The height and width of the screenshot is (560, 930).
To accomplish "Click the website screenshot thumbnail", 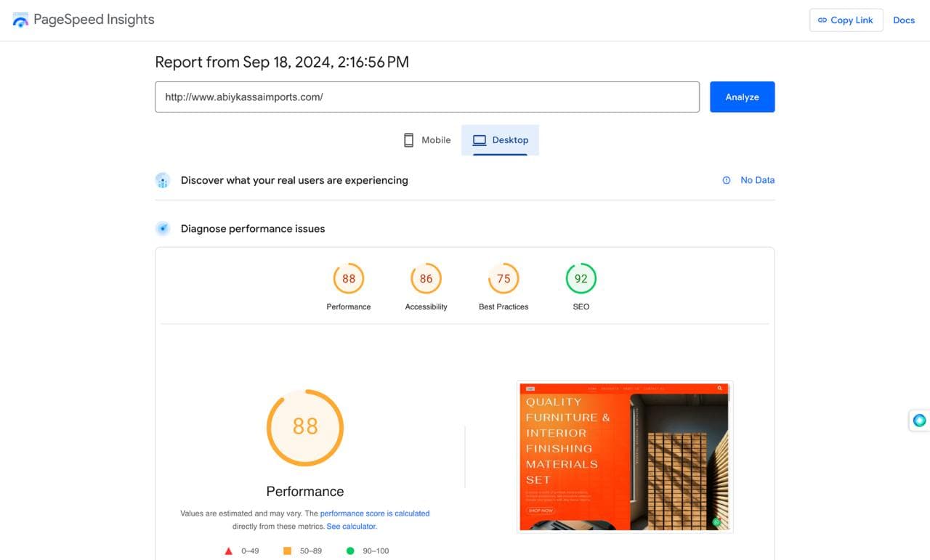I will point(625,457).
